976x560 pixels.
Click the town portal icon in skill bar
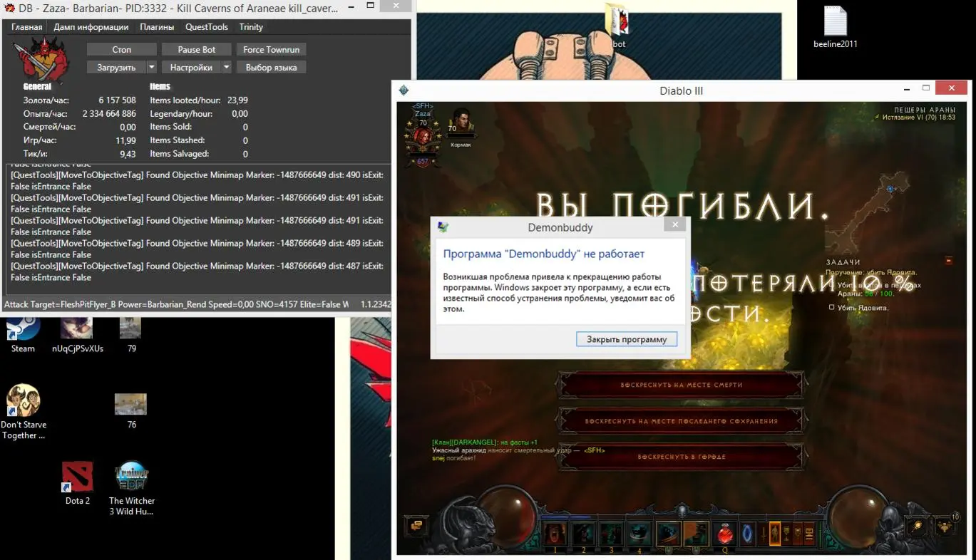[x=747, y=533]
